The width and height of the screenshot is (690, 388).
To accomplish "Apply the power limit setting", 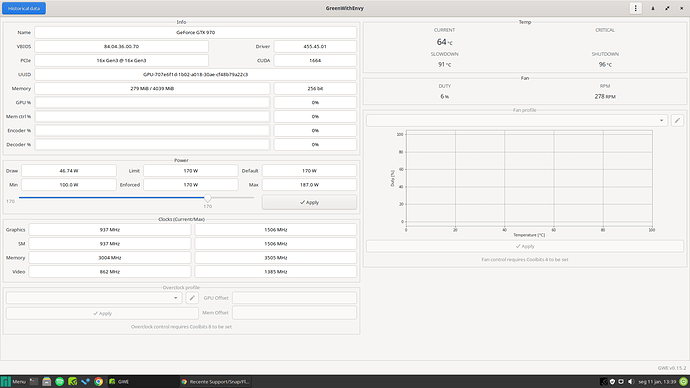I will tap(309, 202).
